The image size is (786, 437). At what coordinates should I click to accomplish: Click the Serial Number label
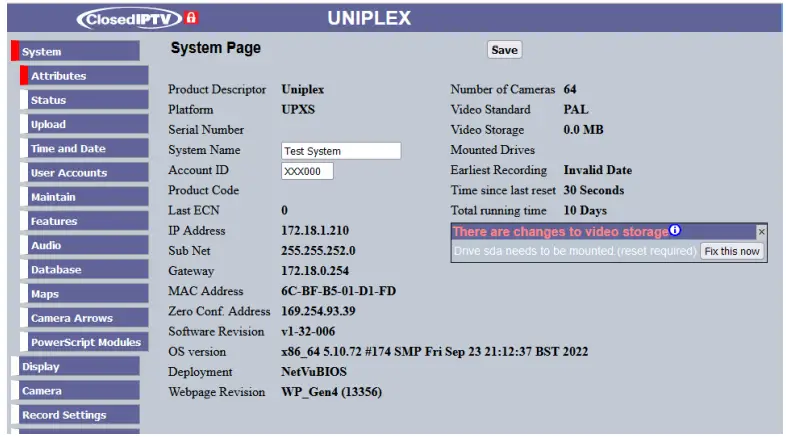point(206,129)
